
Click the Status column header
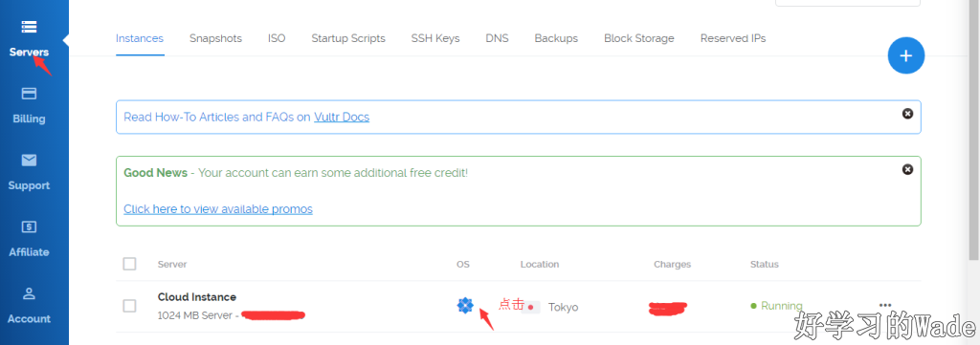click(765, 265)
